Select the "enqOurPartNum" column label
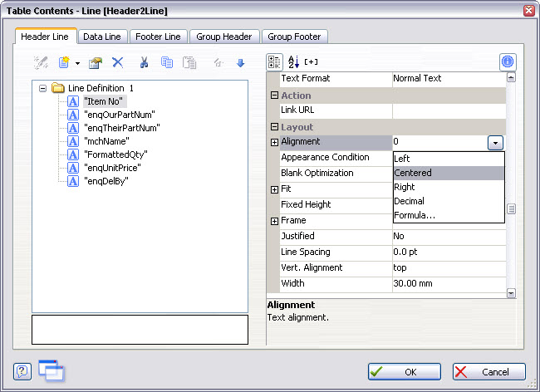 coord(120,115)
